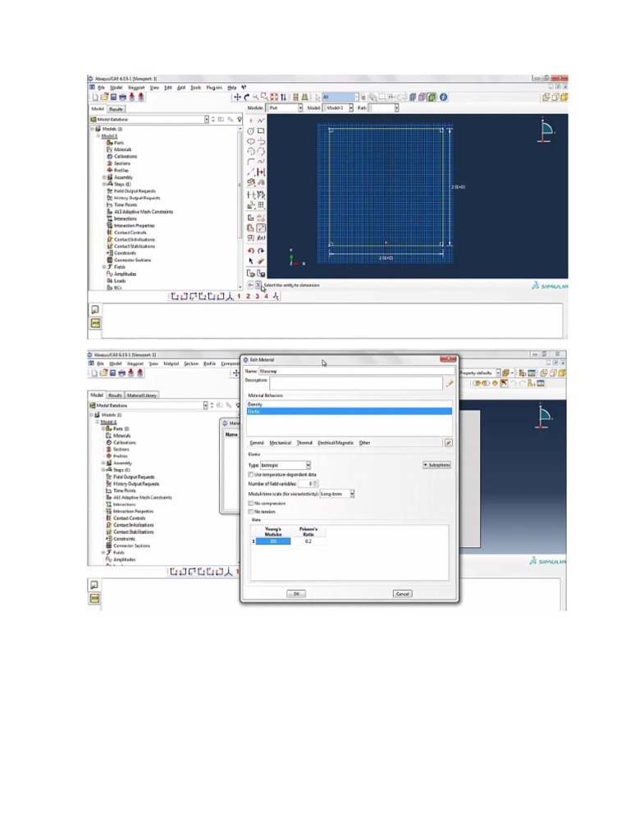Open the Moduli time scale 'Long-term' dropdown
This screenshot has height=840, width=630.
tap(337, 494)
